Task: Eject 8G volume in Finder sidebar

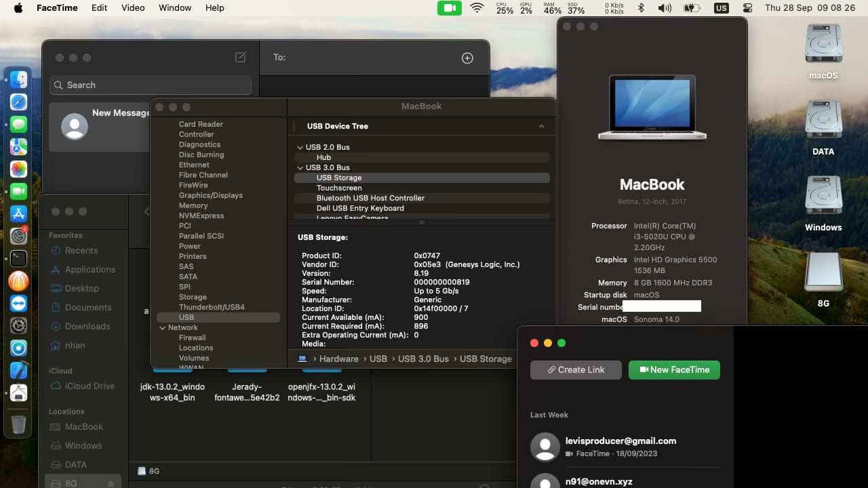Action: click(111, 483)
